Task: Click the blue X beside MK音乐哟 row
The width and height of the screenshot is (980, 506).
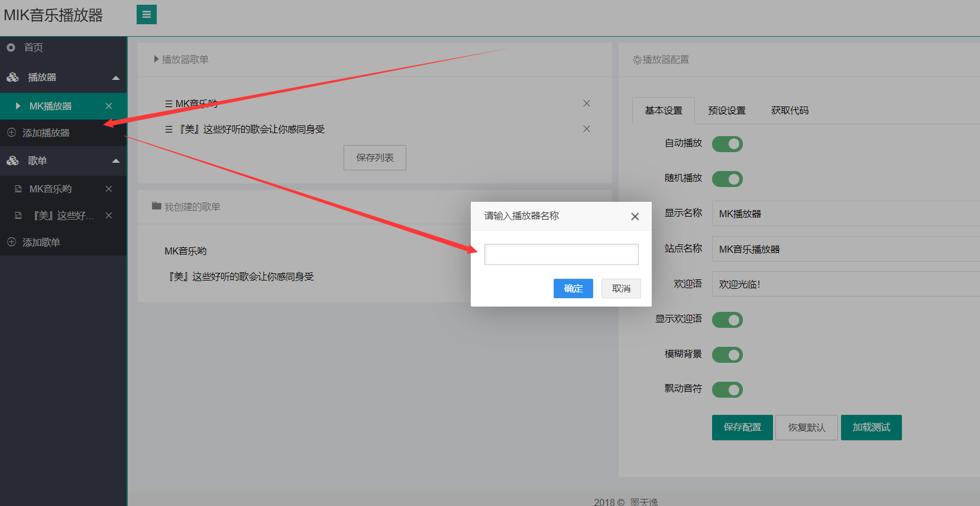Action: (586, 104)
